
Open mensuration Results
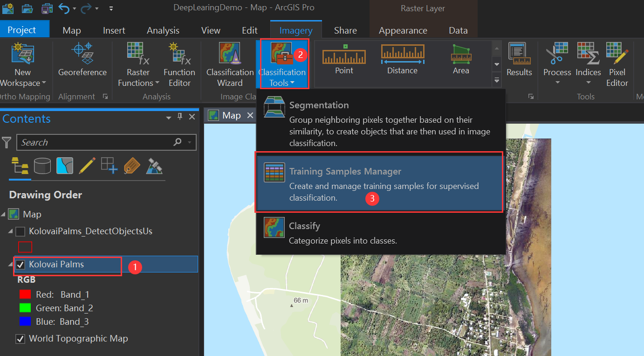coord(519,60)
